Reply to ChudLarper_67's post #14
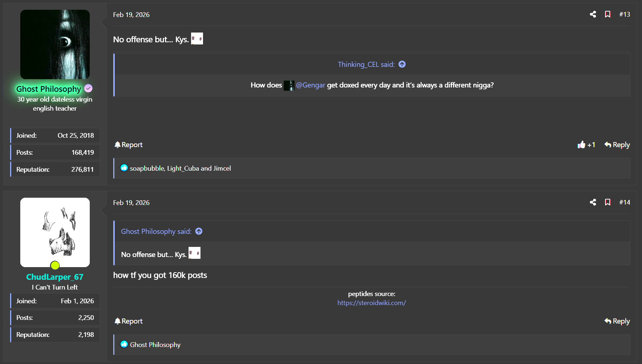 tap(617, 321)
